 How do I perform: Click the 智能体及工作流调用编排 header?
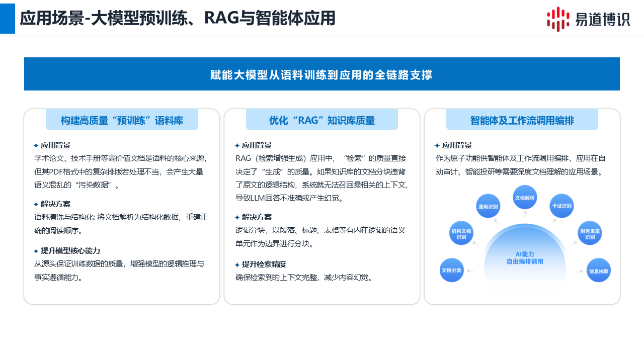pyautogui.click(x=522, y=120)
